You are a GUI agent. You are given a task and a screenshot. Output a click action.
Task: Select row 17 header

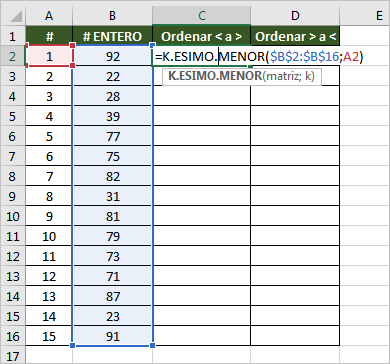(x=12, y=355)
